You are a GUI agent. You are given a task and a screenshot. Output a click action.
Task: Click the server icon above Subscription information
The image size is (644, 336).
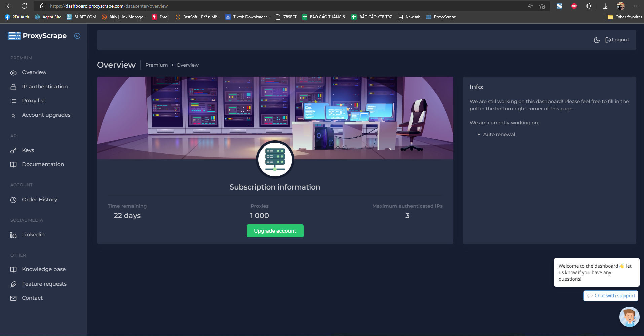[x=275, y=160]
